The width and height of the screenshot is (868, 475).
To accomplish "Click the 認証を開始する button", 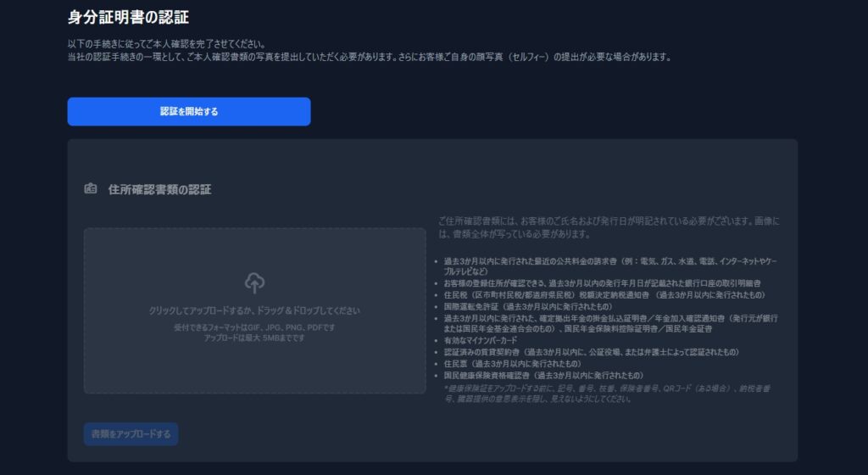I will [x=189, y=111].
